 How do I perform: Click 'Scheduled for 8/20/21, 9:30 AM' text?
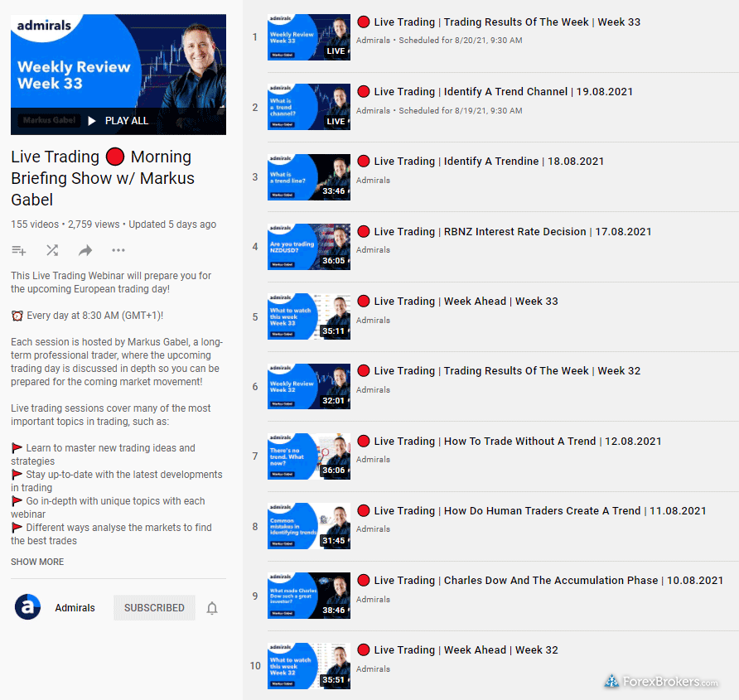[461, 41]
